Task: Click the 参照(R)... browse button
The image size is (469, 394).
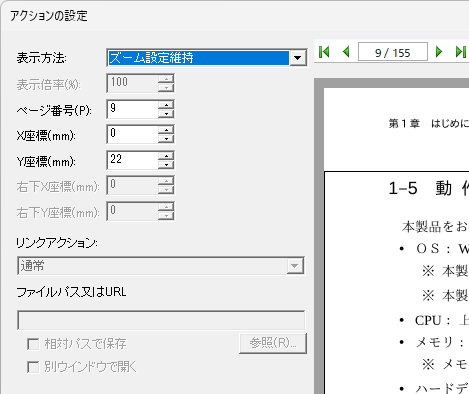Action: click(273, 343)
